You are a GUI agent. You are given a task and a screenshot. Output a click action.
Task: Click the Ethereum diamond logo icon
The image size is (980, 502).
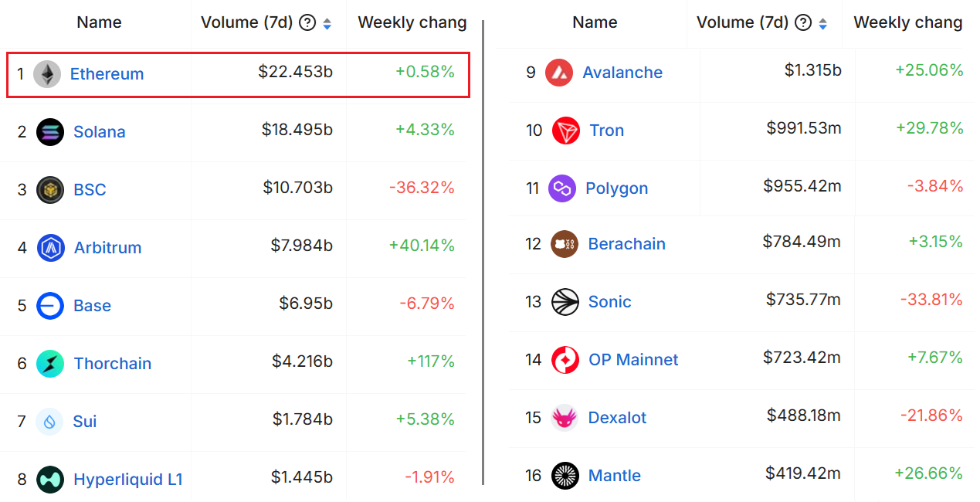[49, 73]
